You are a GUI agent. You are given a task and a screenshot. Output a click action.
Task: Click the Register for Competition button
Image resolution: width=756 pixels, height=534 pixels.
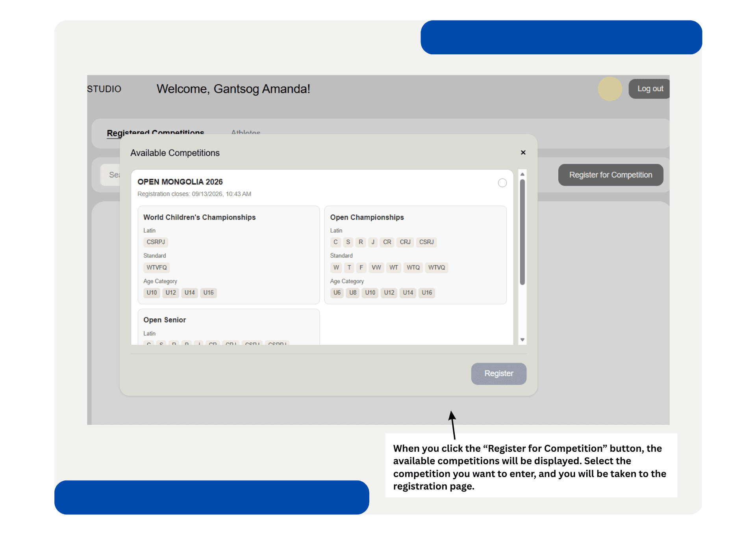tap(610, 175)
